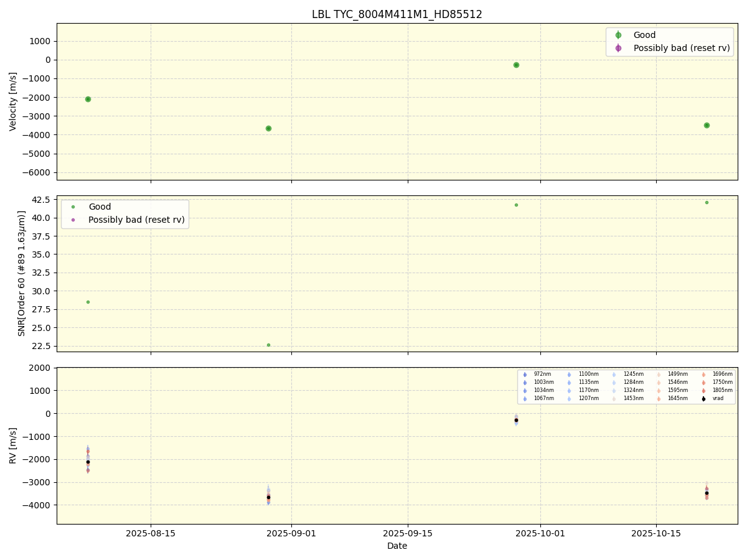747x560 pixels.
Task: Click the 'Good' label in Velocity legend
Action: click(x=644, y=35)
